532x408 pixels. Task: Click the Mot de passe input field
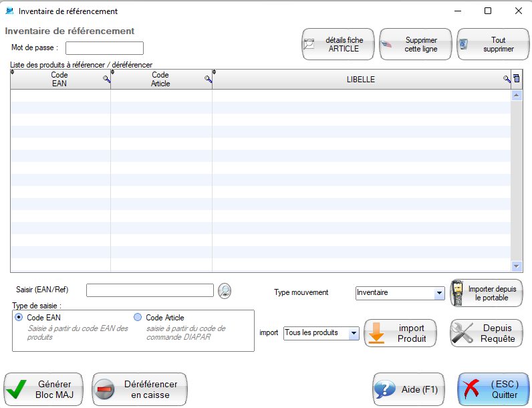[x=104, y=48]
